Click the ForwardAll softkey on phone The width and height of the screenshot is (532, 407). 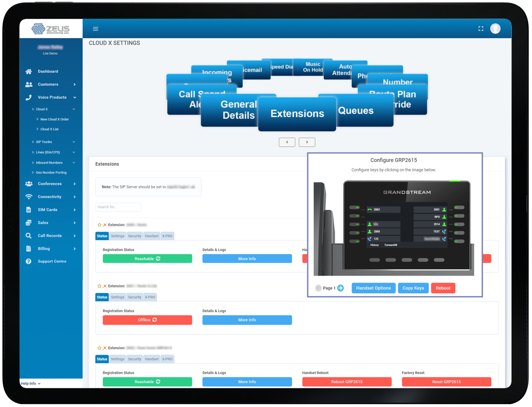(x=391, y=245)
